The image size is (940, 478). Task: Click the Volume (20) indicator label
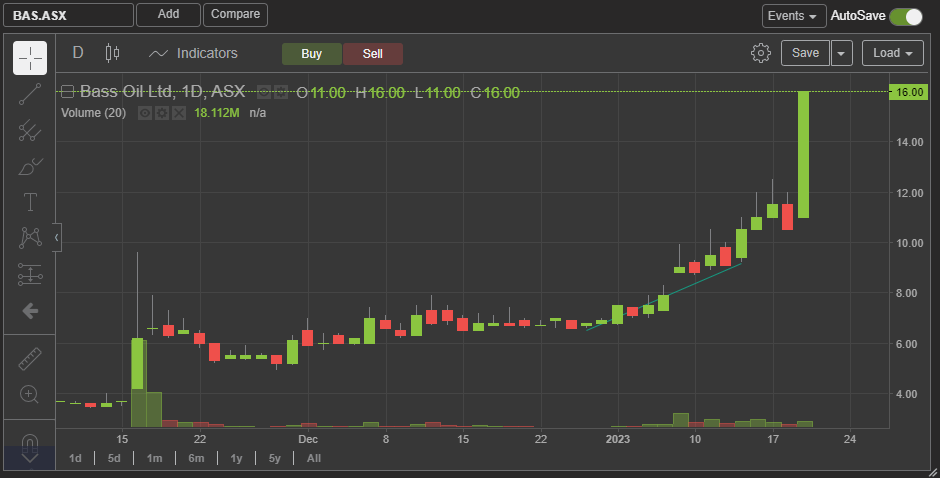tap(94, 113)
